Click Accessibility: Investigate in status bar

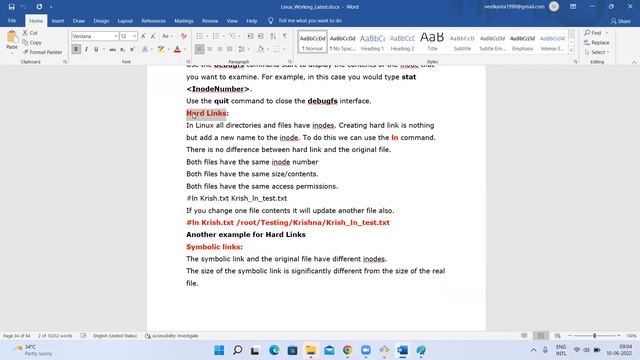pos(172,336)
